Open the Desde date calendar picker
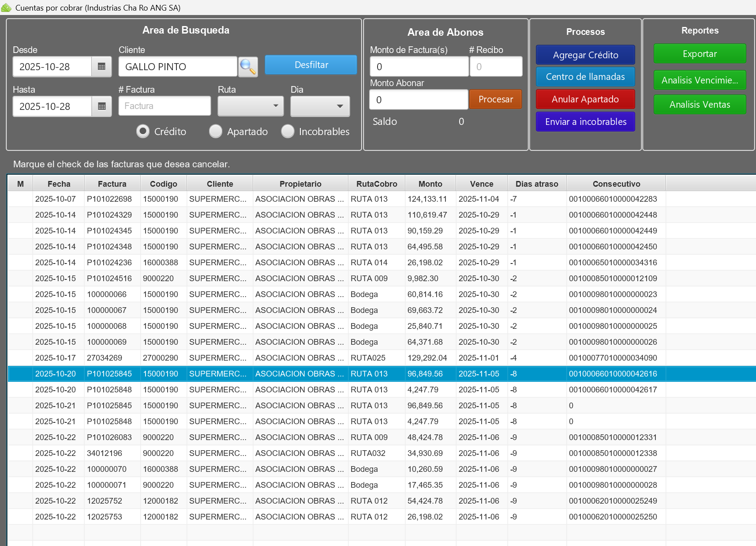Image resolution: width=756 pixels, height=546 pixels. pyautogui.click(x=101, y=67)
